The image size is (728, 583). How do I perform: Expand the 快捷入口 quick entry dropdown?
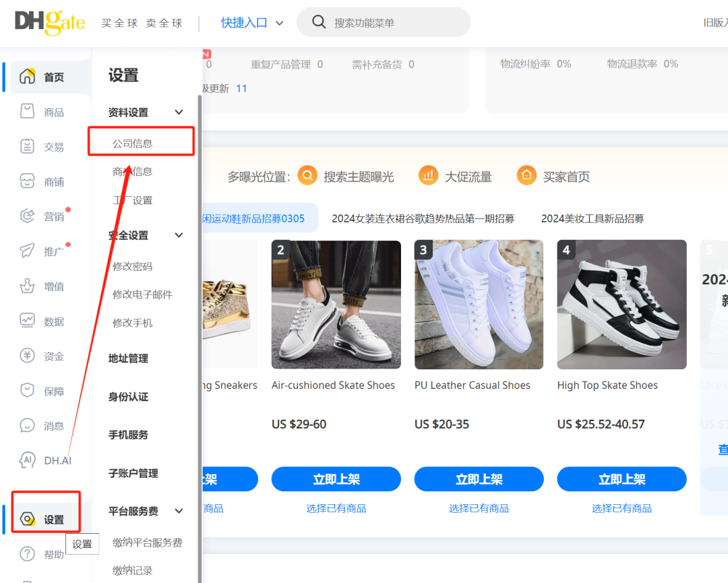251,22
